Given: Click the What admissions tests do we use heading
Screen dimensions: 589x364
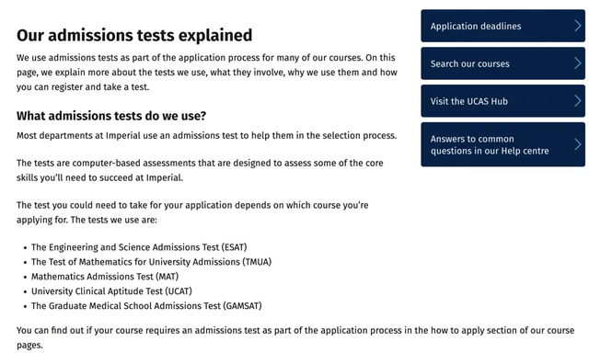Looking at the screenshot, I should [x=111, y=116].
